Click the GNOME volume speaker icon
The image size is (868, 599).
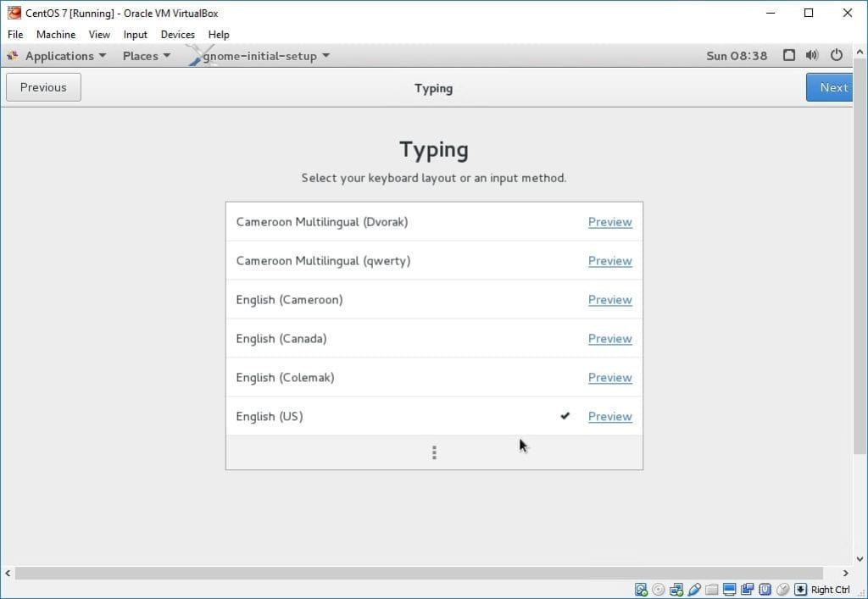(x=812, y=56)
